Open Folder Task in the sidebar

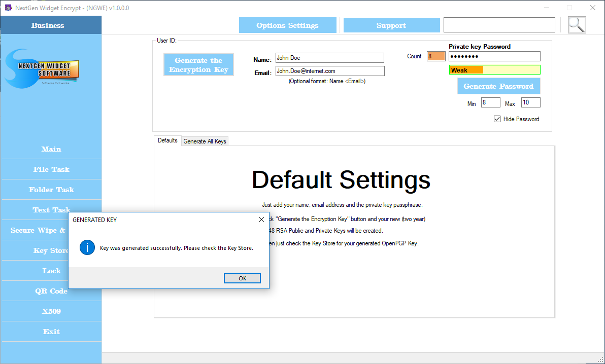point(51,190)
